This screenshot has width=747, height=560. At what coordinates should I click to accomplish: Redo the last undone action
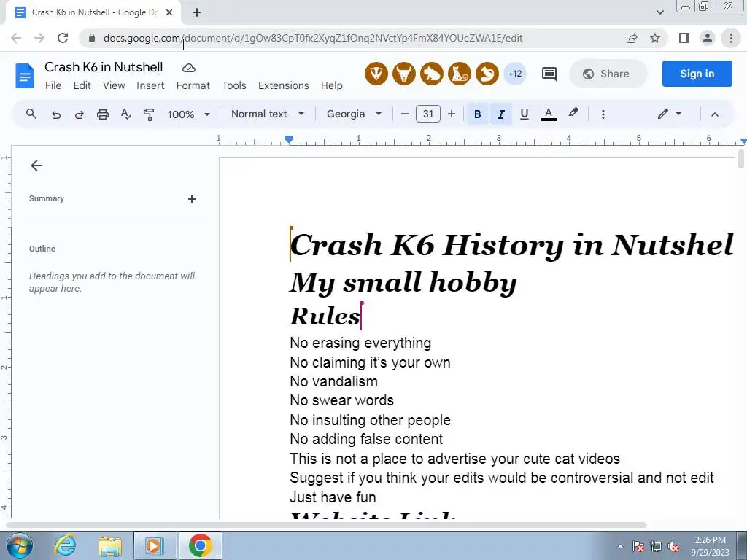click(x=79, y=114)
